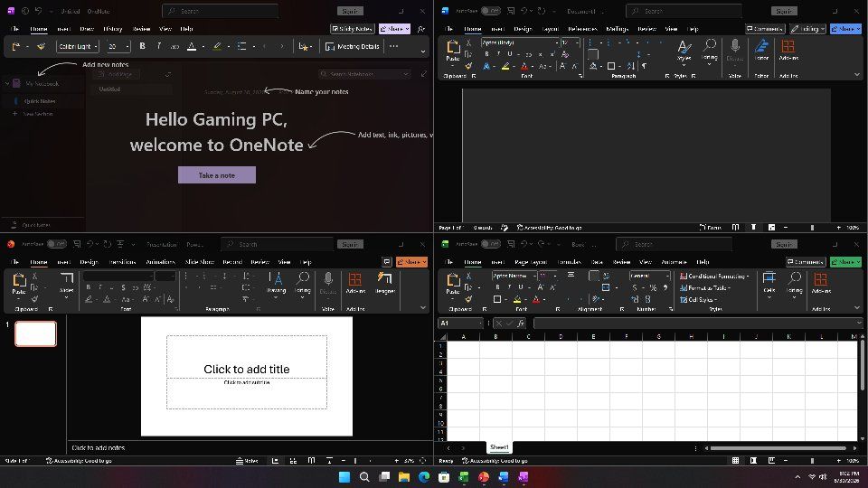Image resolution: width=868 pixels, height=488 pixels.
Task: Toggle PowerPoint's Notes pane button
Action: (x=247, y=460)
